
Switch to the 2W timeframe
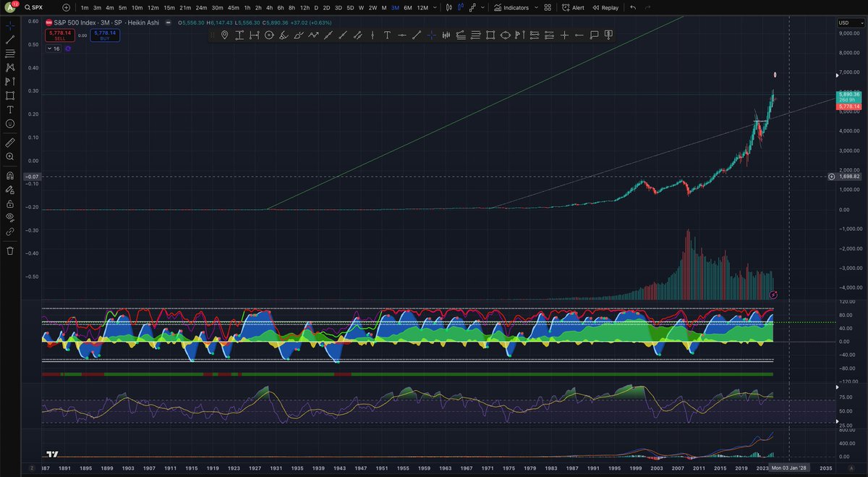pyautogui.click(x=373, y=7)
